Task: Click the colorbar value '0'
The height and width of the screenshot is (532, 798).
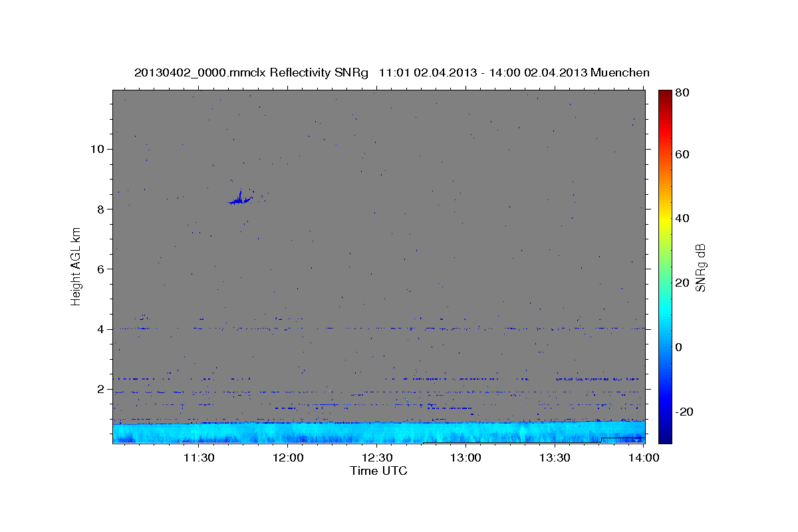Action: coord(680,347)
